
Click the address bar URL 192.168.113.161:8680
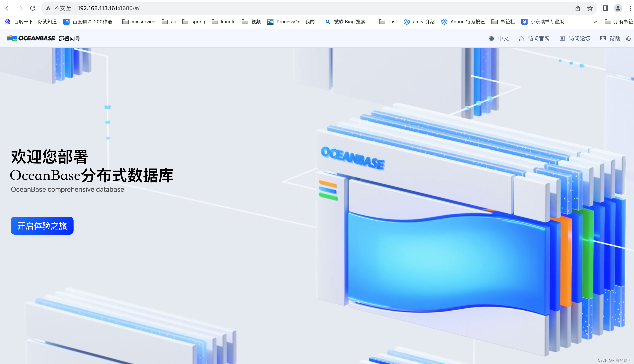[x=109, y=8]
